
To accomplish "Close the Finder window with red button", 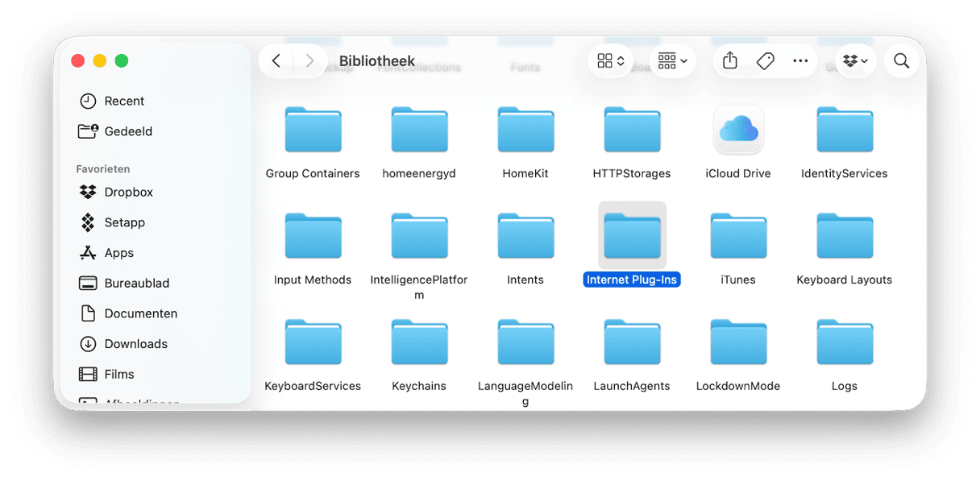I will (x=78, y=61).
